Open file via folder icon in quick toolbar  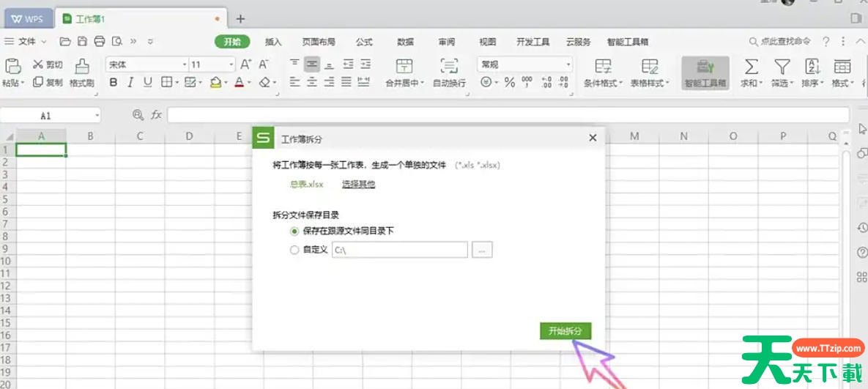pyautogui.click(x=65, y=42)
